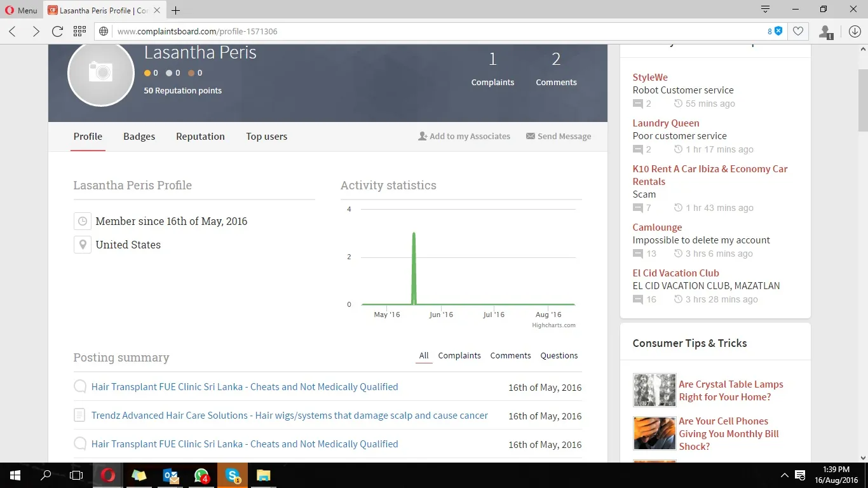Click the silver badge count dot
Image resolution: width=868 pixels, height=488 pixels.
tap(169, 73)
